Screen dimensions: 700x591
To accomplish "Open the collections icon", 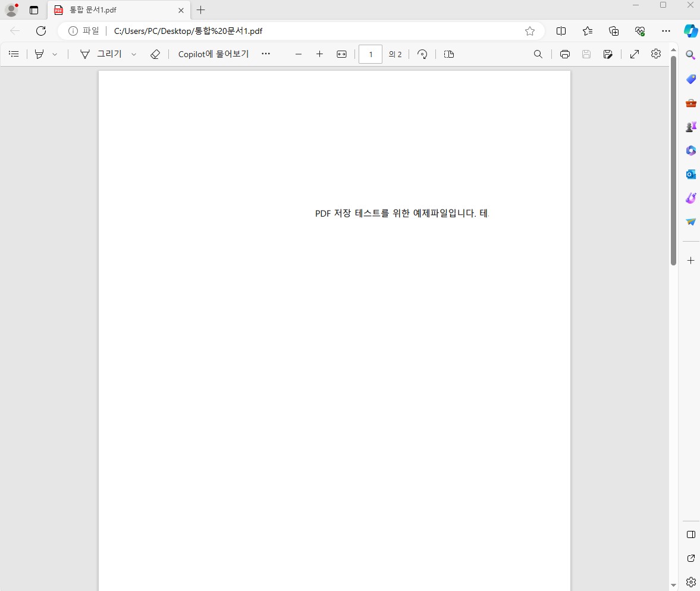I will point(614,31).
